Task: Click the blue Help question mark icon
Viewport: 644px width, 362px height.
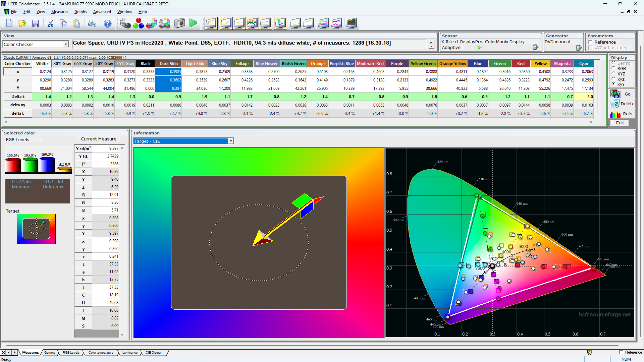Action: (x=107, y=23)
